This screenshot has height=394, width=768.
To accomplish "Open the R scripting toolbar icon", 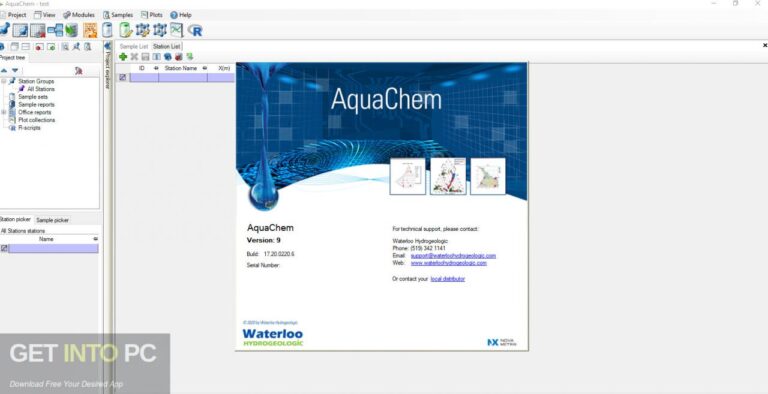I will [x=195, y=30].
